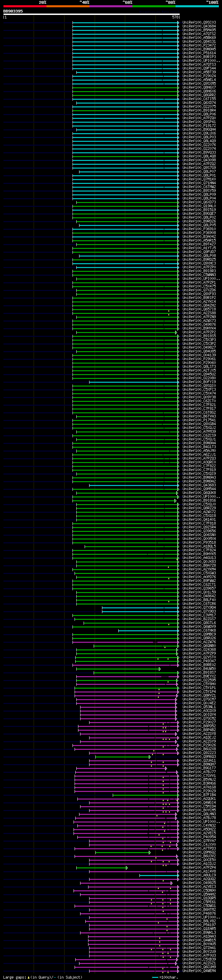Image resolution: width=222 pixels, height=980 pixels.
Task: Select label UniRef100_Q8LP06
Action: (199, 114)
